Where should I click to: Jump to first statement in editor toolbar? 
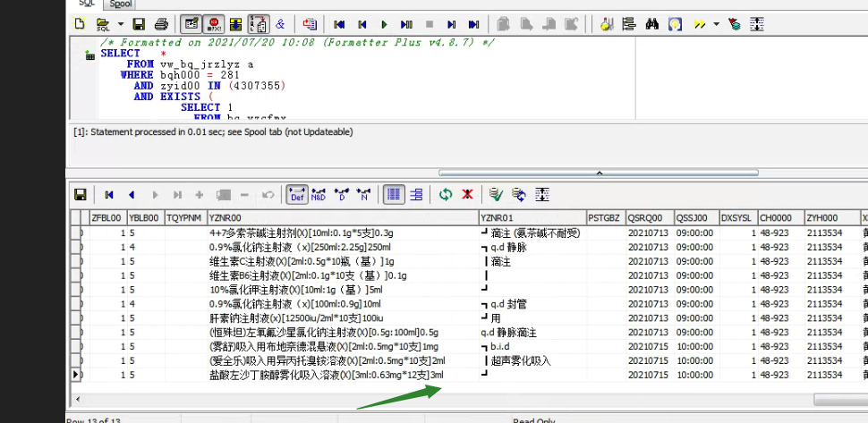pos(339,24)
